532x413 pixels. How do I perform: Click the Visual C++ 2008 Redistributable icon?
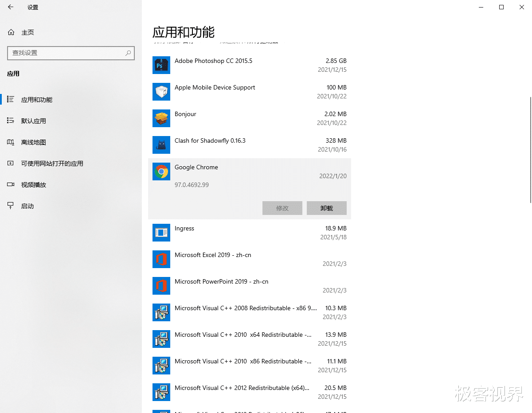point(161,312)
